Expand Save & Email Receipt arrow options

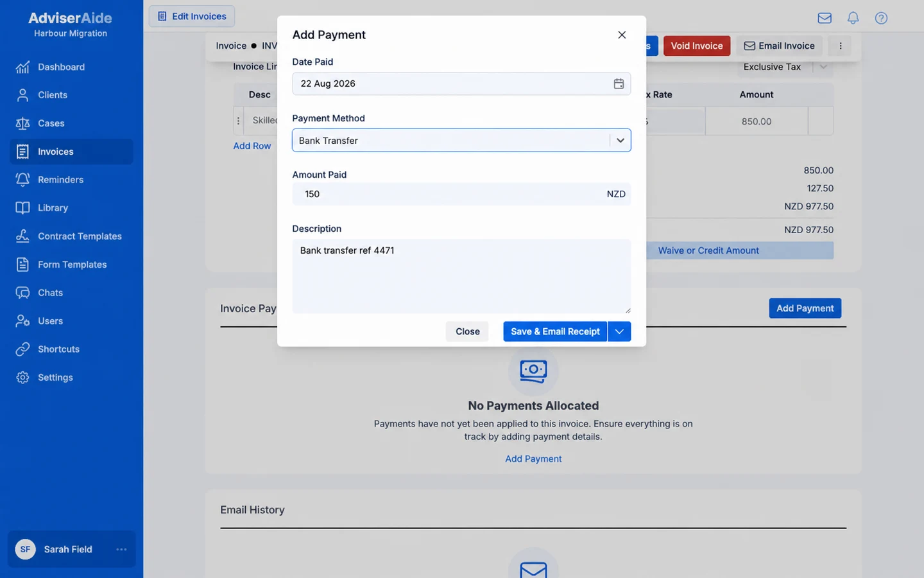pyautogui.click(x=619, y=331)
